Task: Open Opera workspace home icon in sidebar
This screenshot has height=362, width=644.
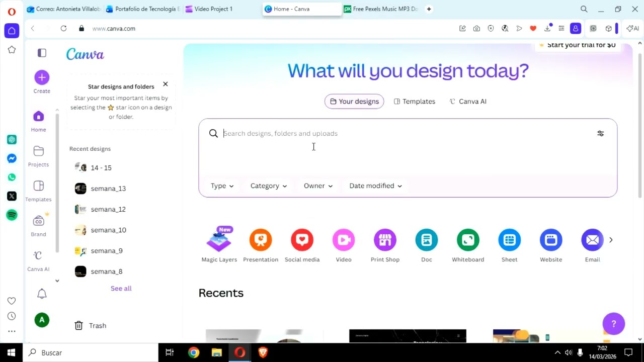Action: click(x=12, y=31)
